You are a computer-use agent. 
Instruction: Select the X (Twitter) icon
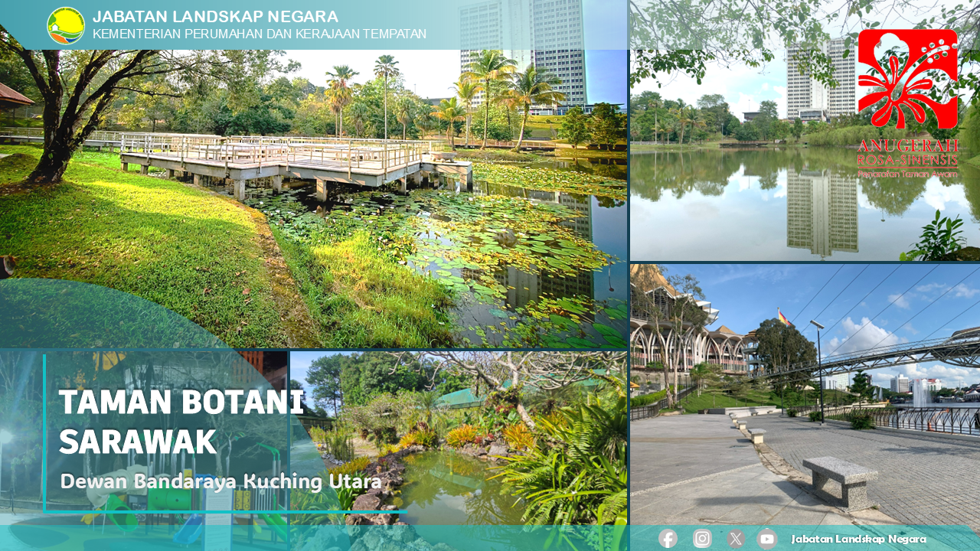[736, 539]
